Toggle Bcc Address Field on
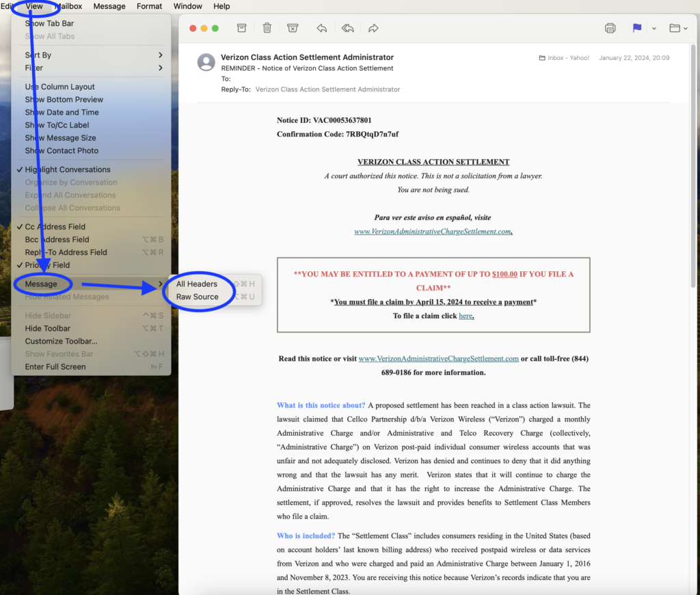This screenshot has height=595, width=700. 91,240
